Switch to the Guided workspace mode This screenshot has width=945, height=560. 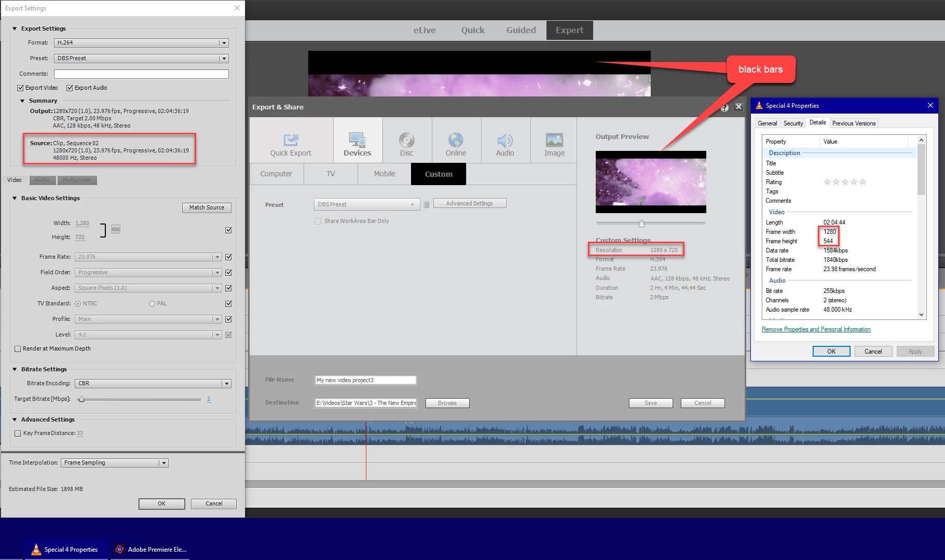tap(521, 30)
